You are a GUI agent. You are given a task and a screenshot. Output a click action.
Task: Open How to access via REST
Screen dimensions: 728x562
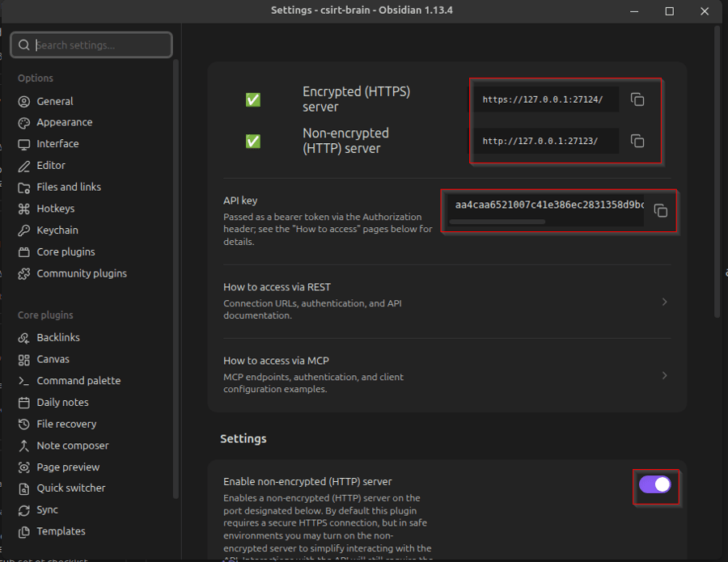click(447, 301)
